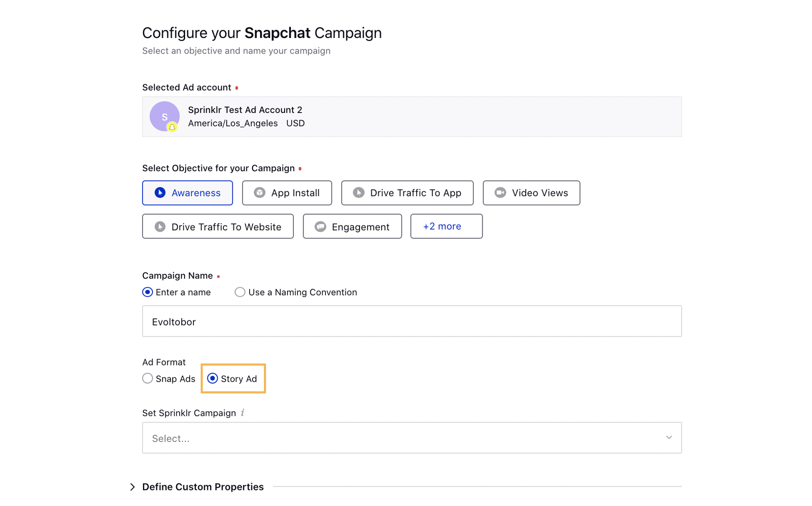Screen dimensions: 812x506
Task: Click the Snapchat ghost badge on the account avatar
Action: pos(172,127)
